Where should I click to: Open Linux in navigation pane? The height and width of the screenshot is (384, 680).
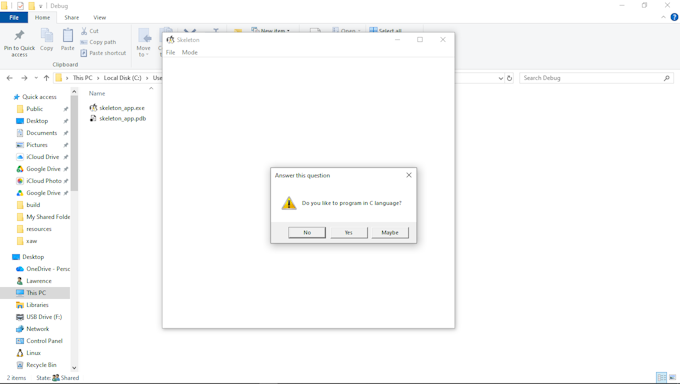[28, 353]
